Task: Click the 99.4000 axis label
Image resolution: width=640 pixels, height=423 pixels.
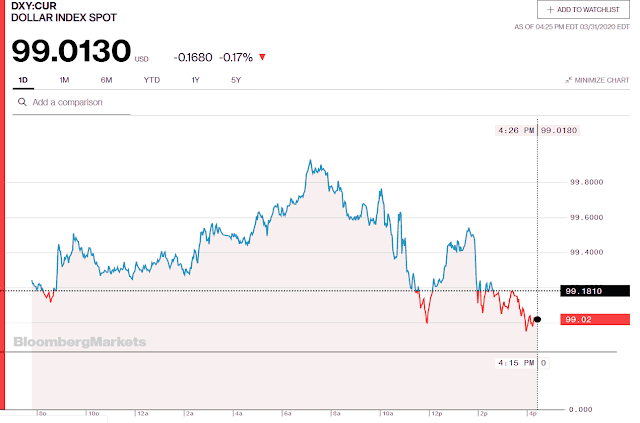Action: (x=587, y=252)
